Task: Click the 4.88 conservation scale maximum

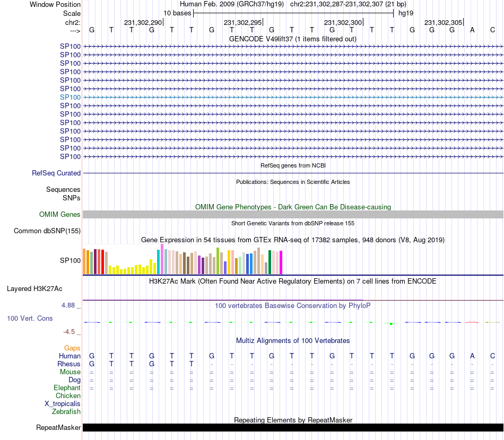Action: point(68,305)
